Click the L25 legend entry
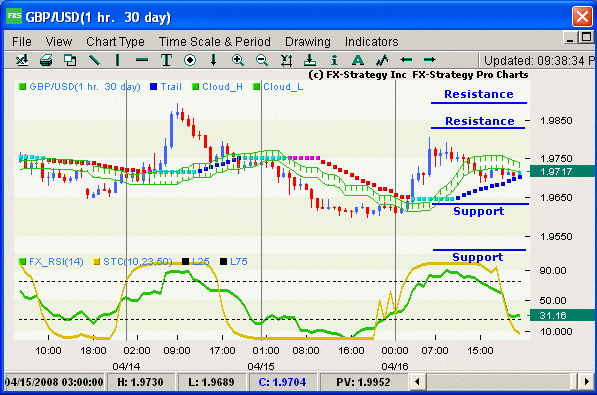 tap(196, 262)
